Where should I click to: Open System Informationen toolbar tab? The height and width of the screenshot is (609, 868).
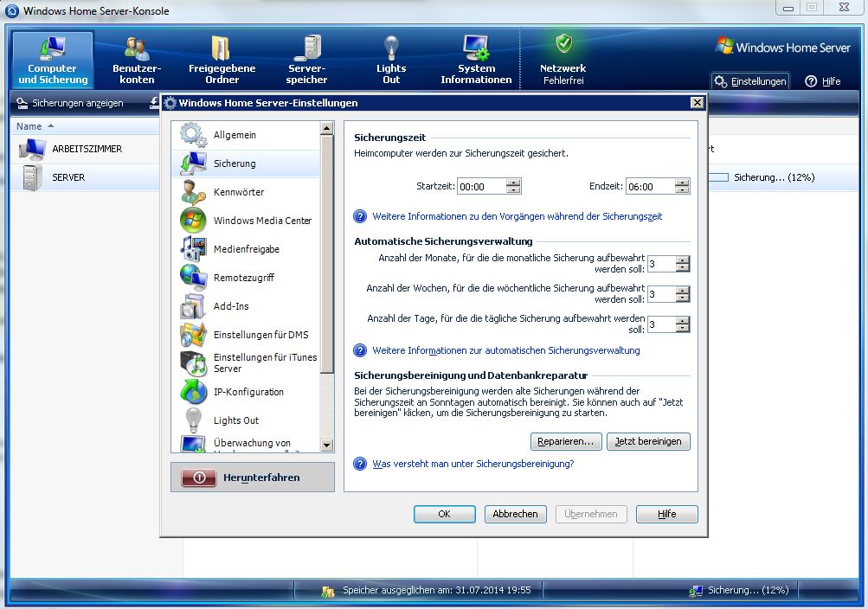tap(476, 60)
